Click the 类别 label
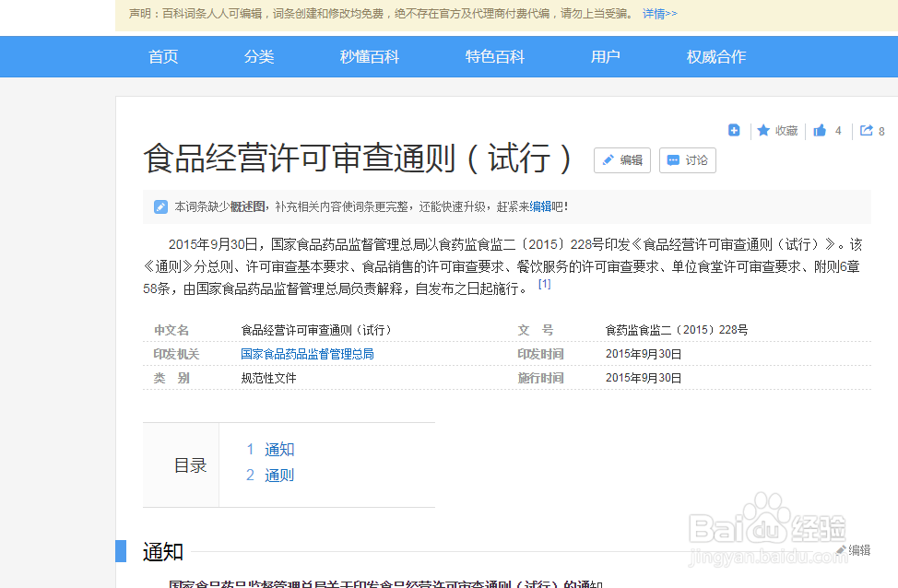Image resolution: width=898 pixels, height=588 pixels. click(x=171, y=378)
